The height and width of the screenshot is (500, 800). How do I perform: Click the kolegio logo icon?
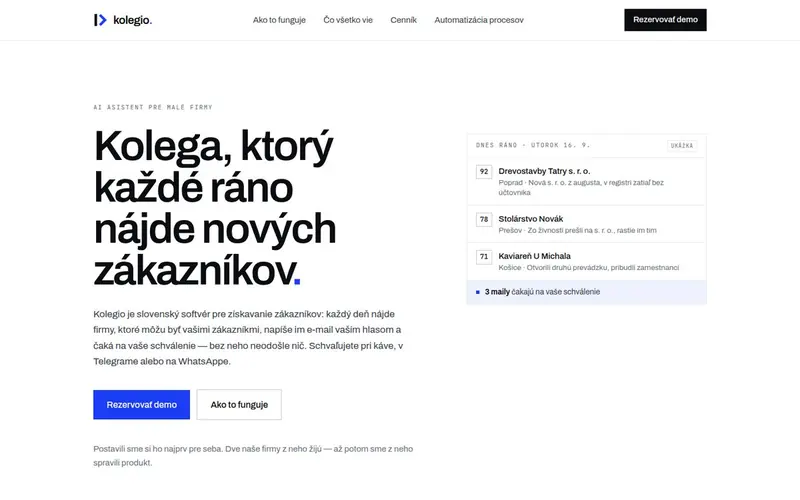pos(100,20)
